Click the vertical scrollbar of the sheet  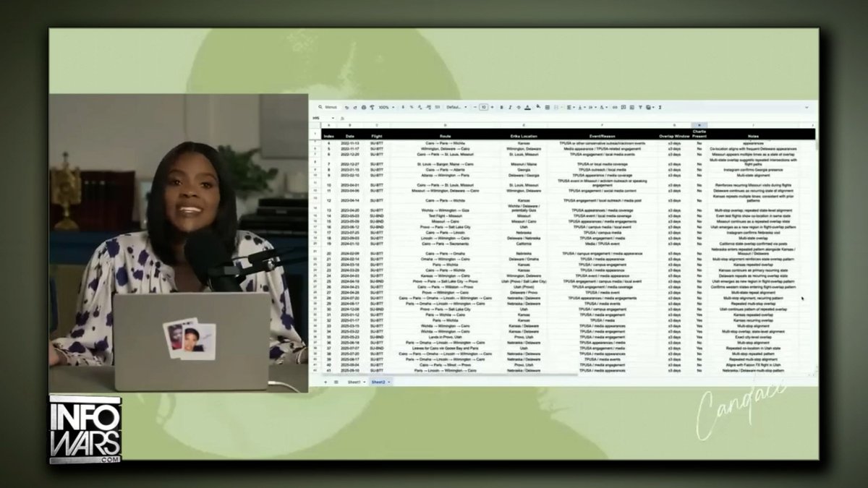coord(817,145)
